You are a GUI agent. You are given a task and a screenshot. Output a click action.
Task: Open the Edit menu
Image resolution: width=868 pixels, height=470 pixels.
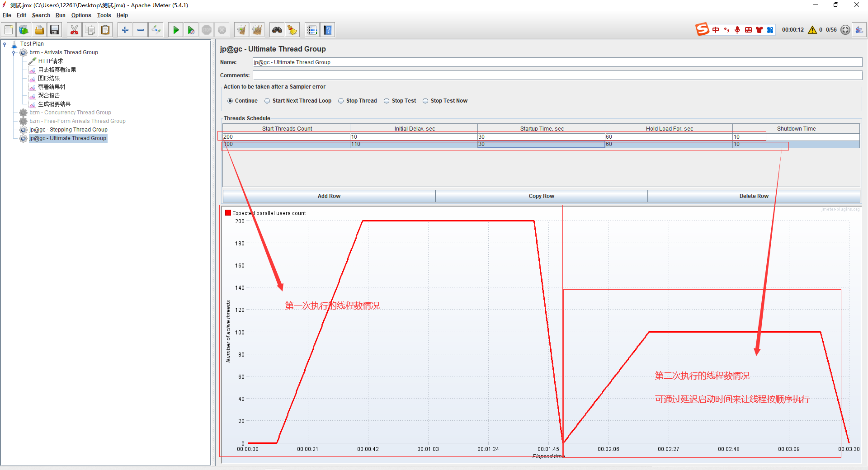pos(21,15)
